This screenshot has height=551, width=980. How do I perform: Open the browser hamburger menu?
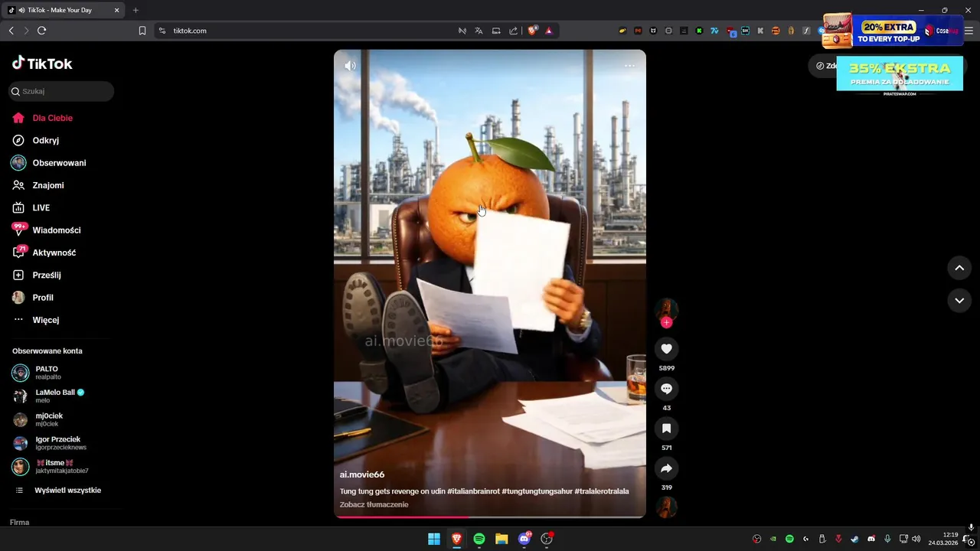coord(969,31)
